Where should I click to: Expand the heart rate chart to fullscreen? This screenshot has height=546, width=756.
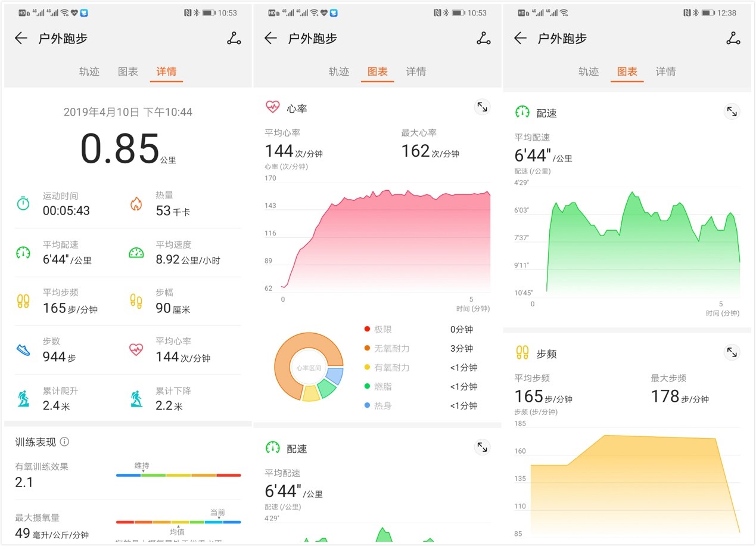tap(482, 107)
